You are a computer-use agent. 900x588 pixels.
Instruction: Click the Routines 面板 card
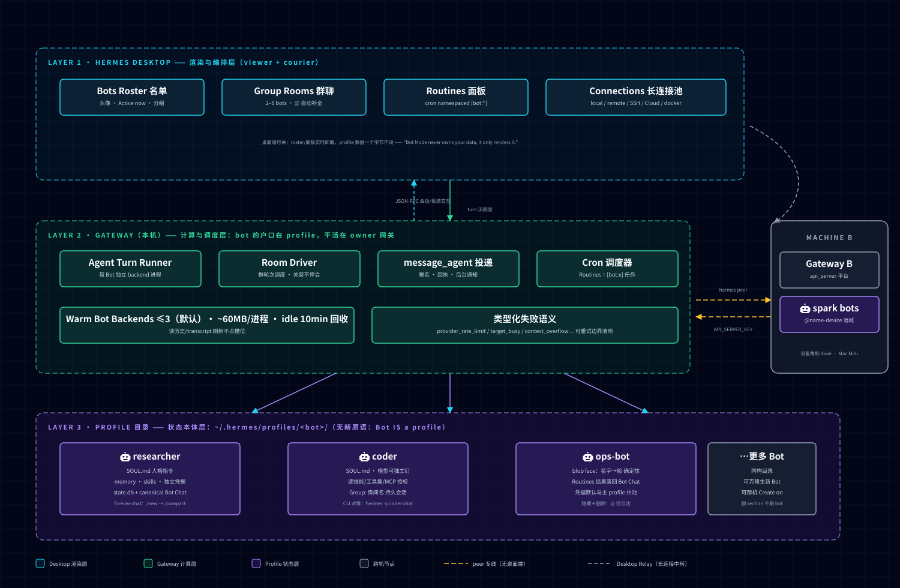coord(456,97)
